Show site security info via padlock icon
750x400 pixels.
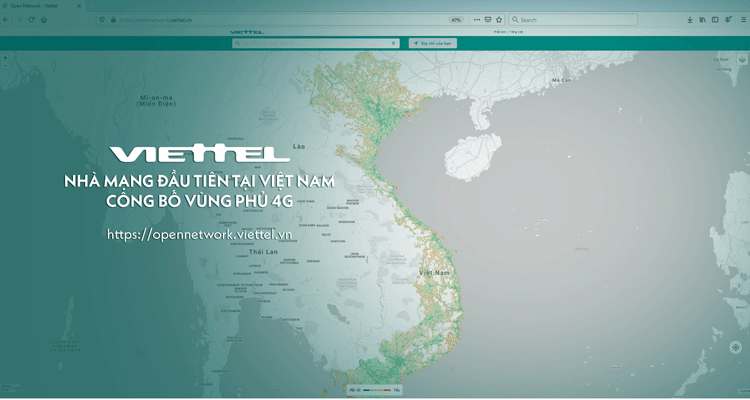coord(113,20)
